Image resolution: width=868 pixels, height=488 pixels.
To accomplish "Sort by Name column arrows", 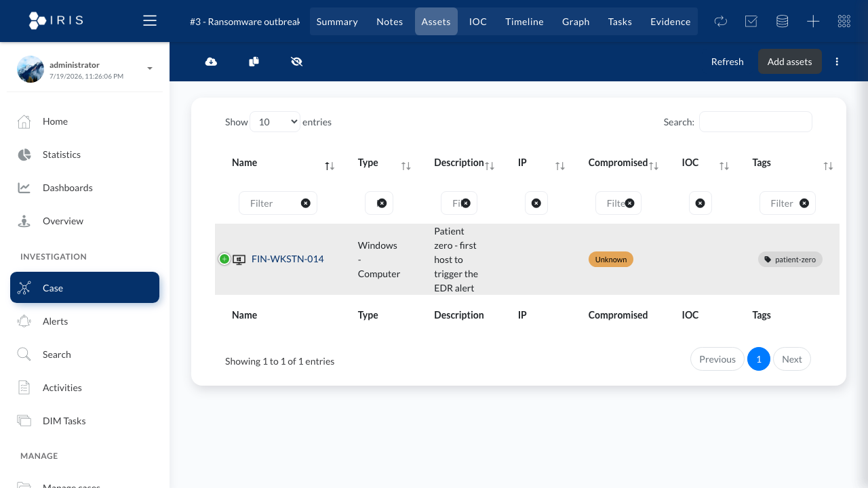I will click(x=330, y=166).
